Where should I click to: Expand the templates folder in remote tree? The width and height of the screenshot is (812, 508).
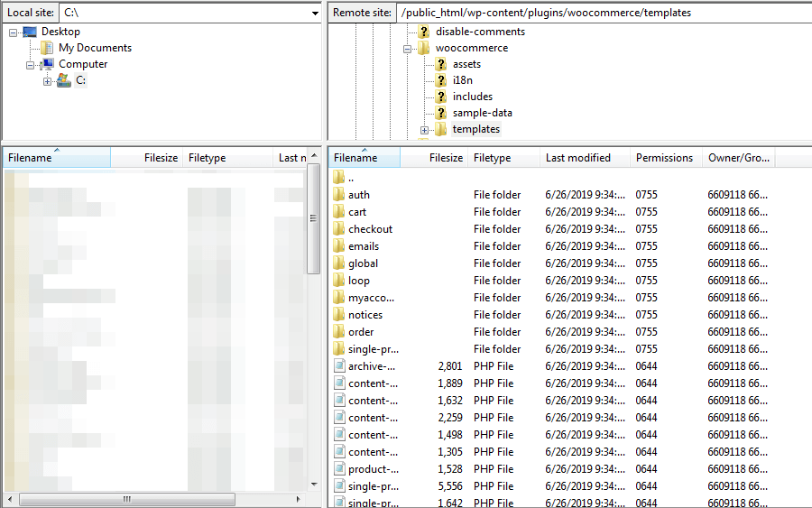(x=424, y=130)
